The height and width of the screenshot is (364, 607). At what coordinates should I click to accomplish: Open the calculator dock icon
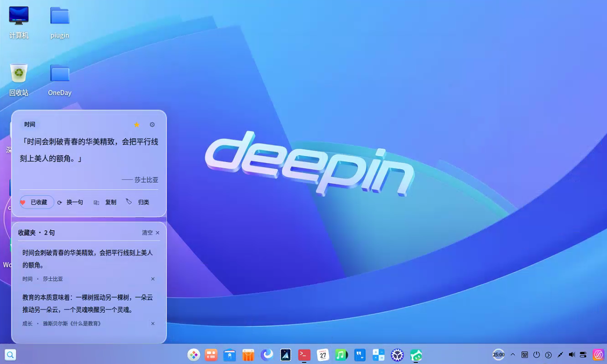(x=378, y=355)
